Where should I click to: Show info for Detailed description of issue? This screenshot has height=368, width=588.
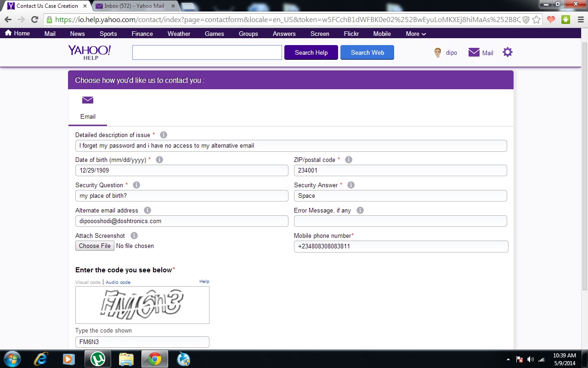click(164, 135)
